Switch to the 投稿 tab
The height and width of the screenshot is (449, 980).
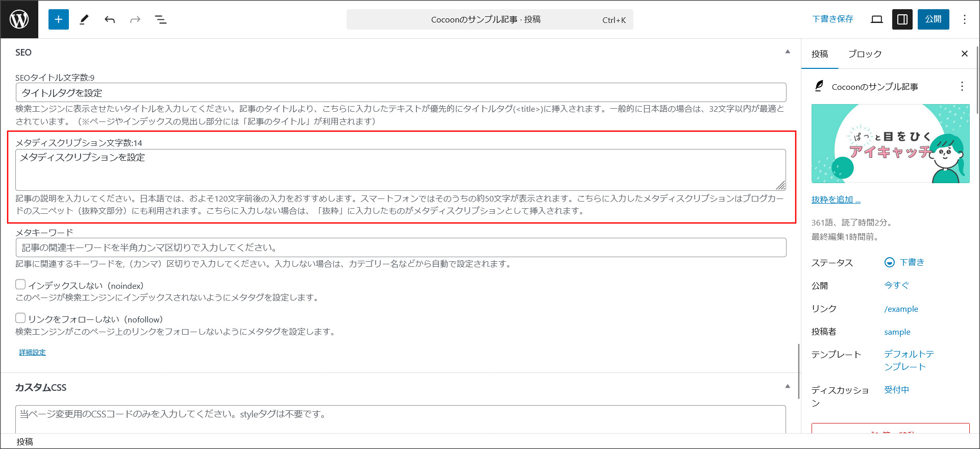pyautogui.click(x=820, y=54)
